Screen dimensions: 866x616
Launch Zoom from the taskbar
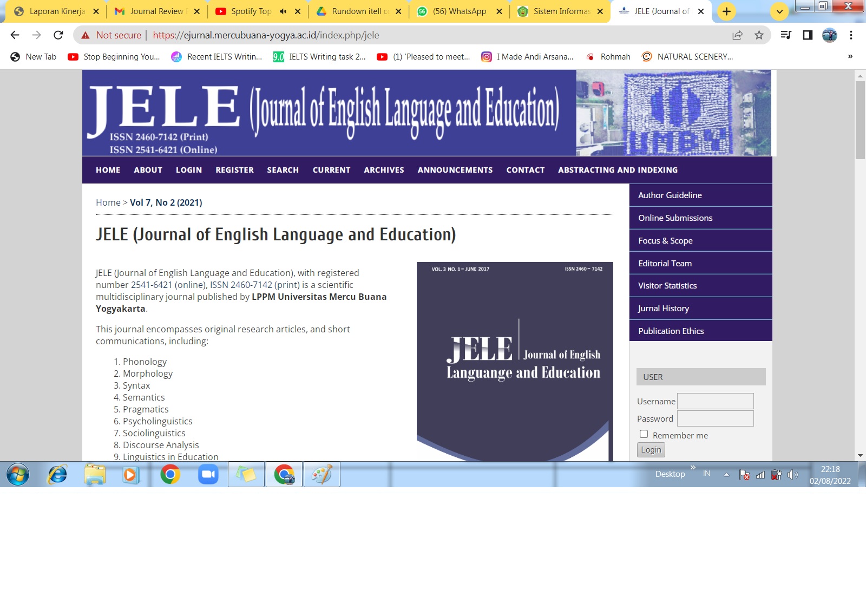pos(208,475)
